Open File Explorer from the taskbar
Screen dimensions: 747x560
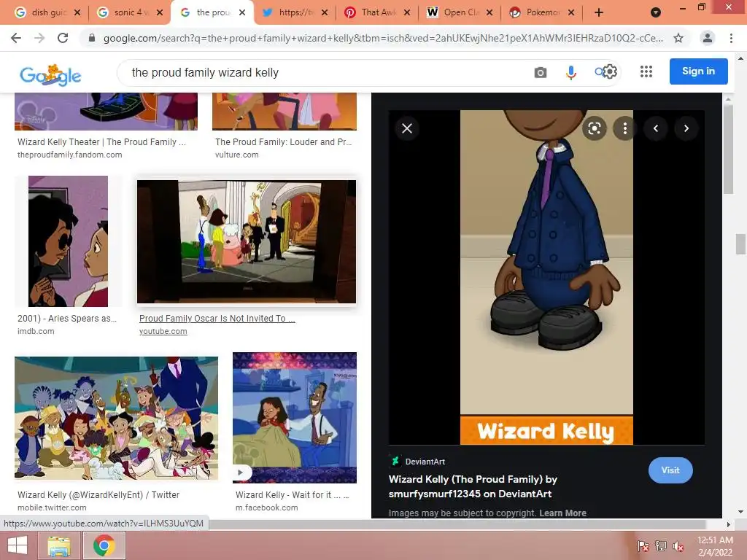pyautogui.click(x=59, y=545)
